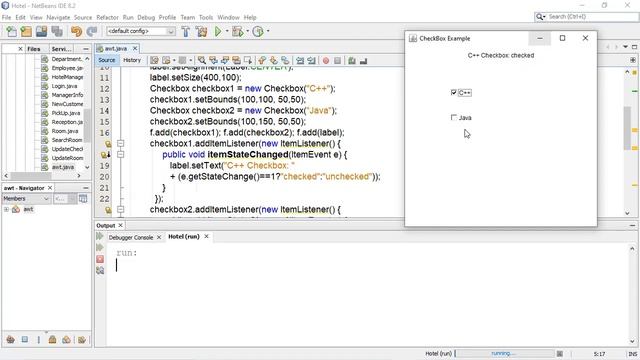
Task: Click the New File toolbar icon
Action: [11, 31]
